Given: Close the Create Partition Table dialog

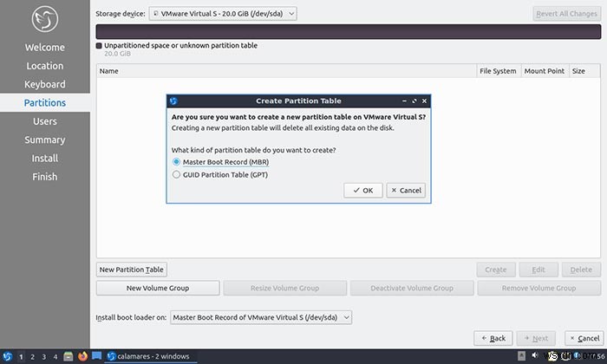Looking at the screenshot, I should pos(424,101).
